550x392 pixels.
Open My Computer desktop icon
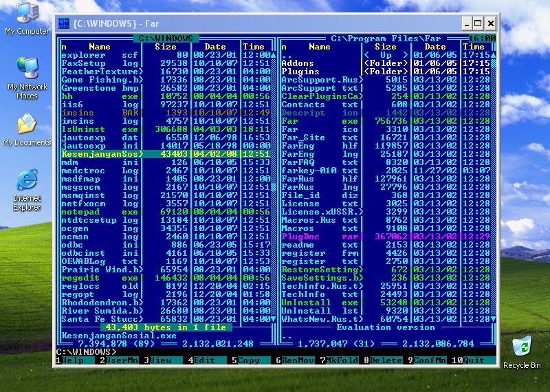(x=27, y=18)
